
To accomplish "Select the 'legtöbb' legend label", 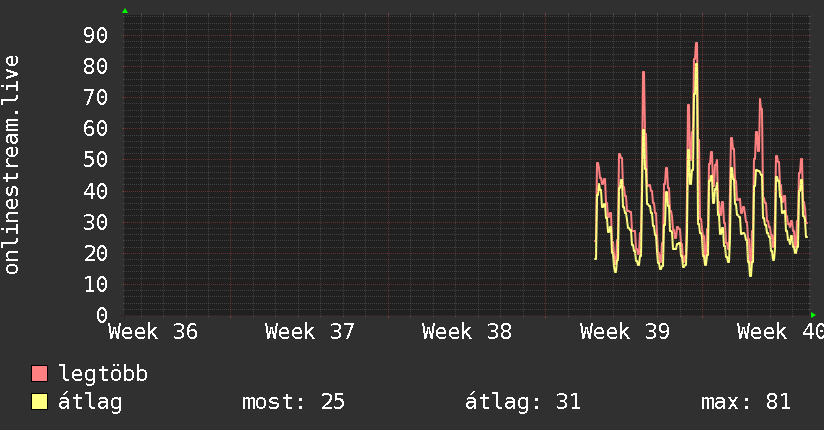I will [103, 374].
